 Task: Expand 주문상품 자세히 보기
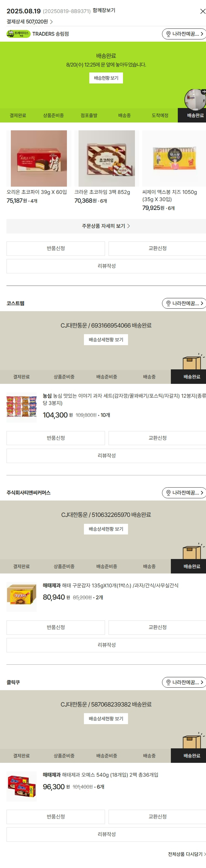(x=106, y=226)
